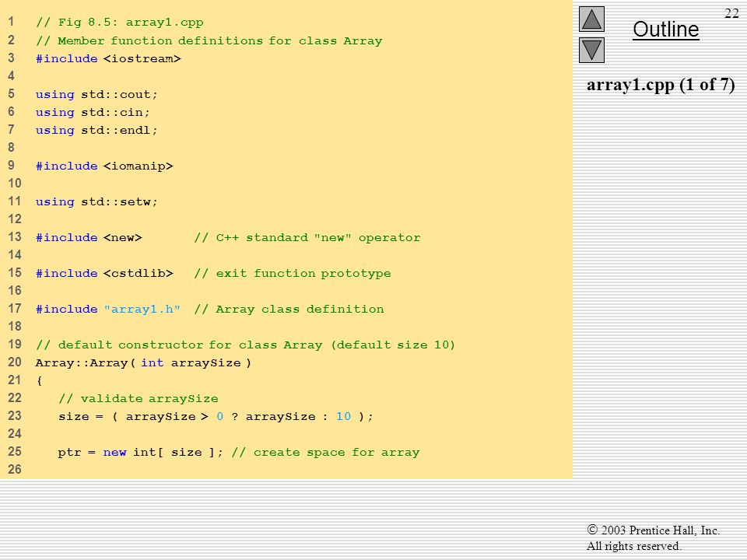Screen dimensions: 747x560
Task: Open the Outline link
Action: coord(665,30)
